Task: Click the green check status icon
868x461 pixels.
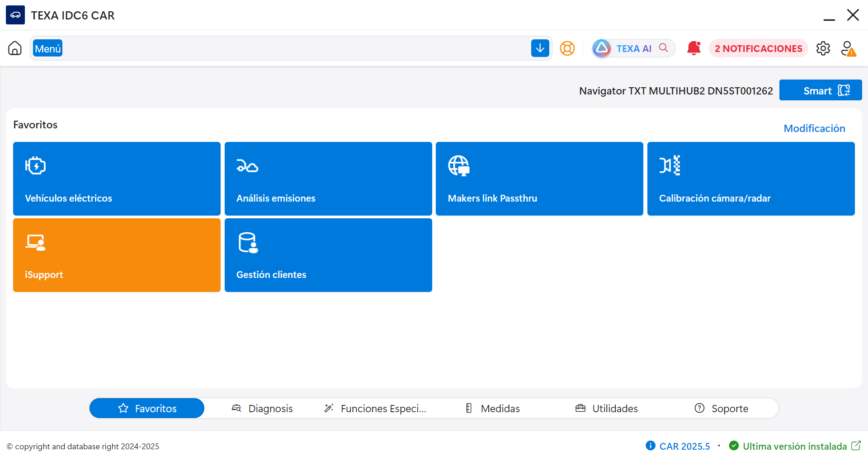Action: pos(734,446)
